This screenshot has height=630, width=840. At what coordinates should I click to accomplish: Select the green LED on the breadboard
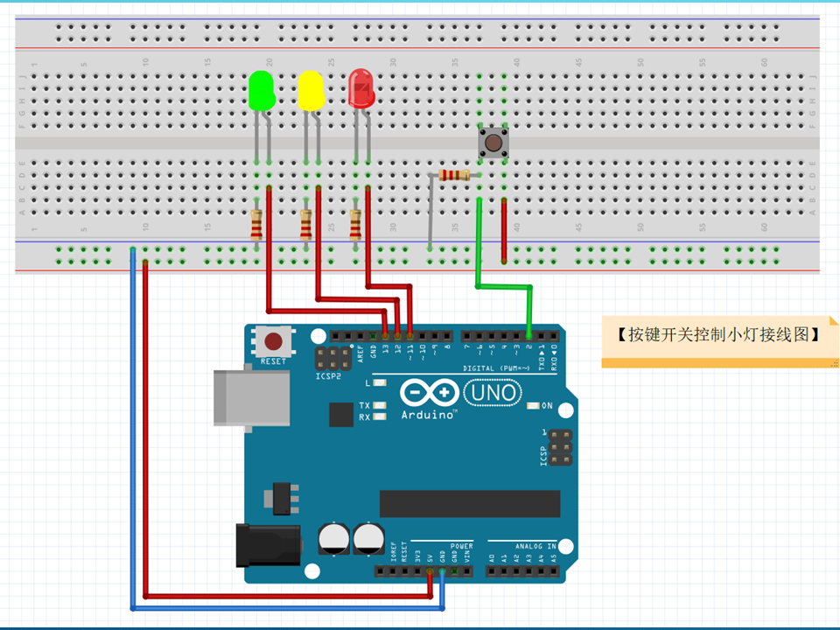[262, 91]
